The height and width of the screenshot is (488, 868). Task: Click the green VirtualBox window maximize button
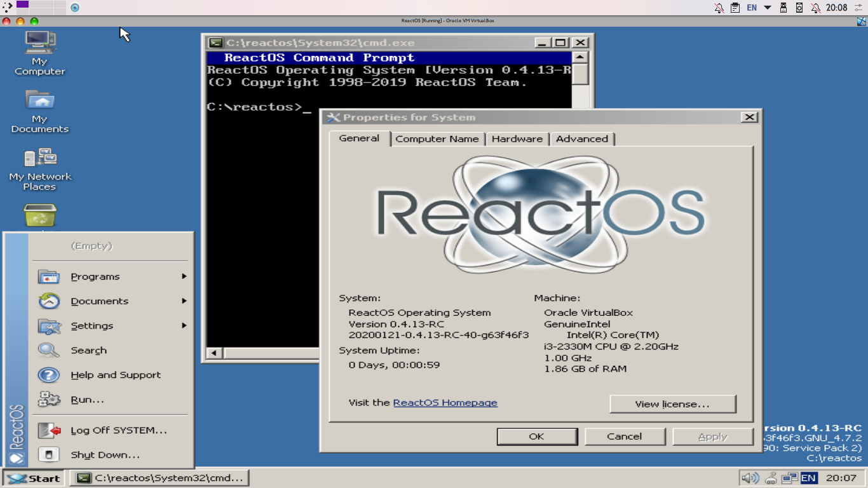34,21
